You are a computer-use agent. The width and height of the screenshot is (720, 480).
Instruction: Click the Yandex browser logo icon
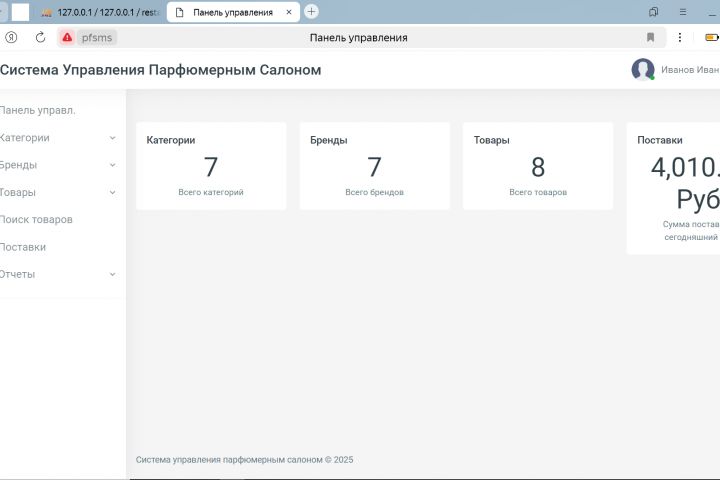pyautogui.click(x=11, y=38)
